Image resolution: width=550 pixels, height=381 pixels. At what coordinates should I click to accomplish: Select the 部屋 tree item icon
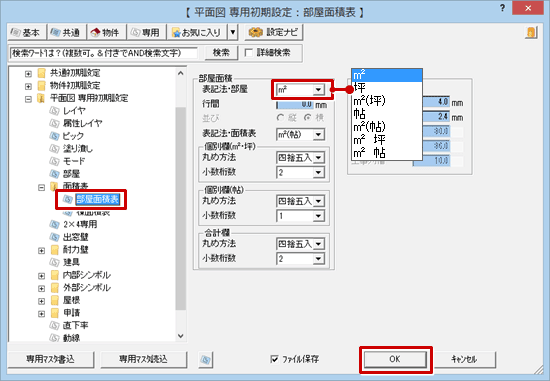(x=54, y=174)
